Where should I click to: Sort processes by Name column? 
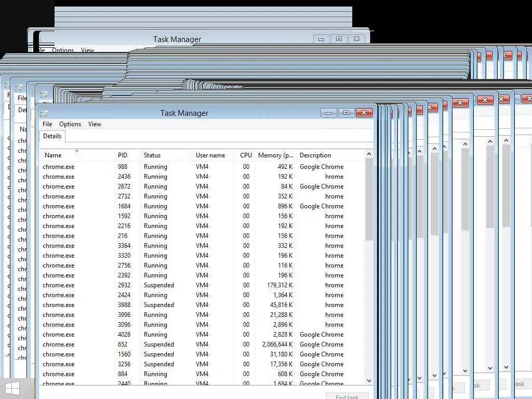[77, 155]
